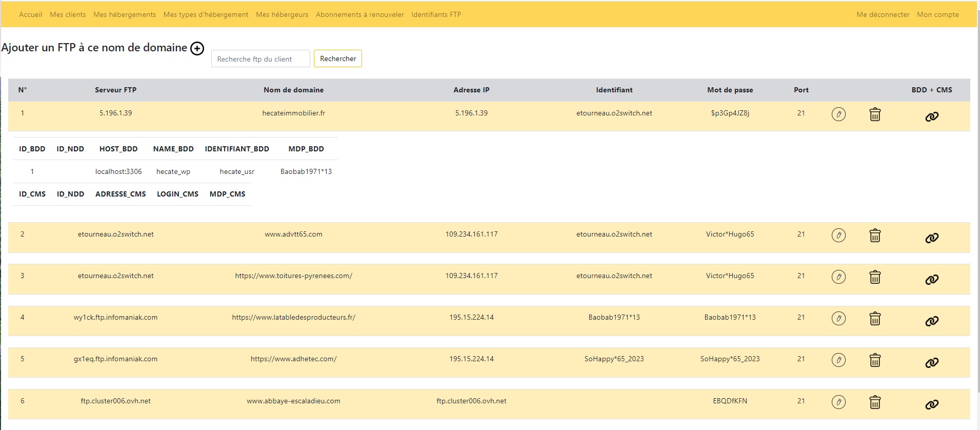Click hecate_usr identifier value

237,171
